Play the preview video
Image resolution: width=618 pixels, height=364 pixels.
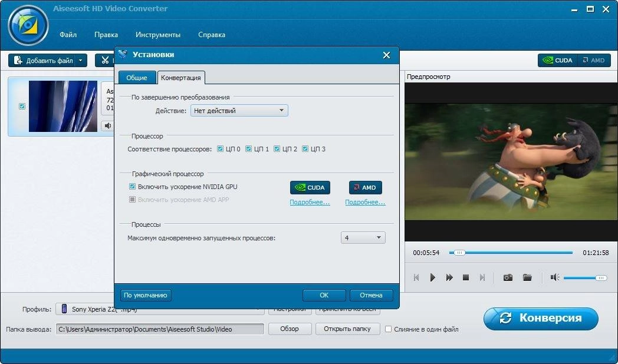click(432, 277)
